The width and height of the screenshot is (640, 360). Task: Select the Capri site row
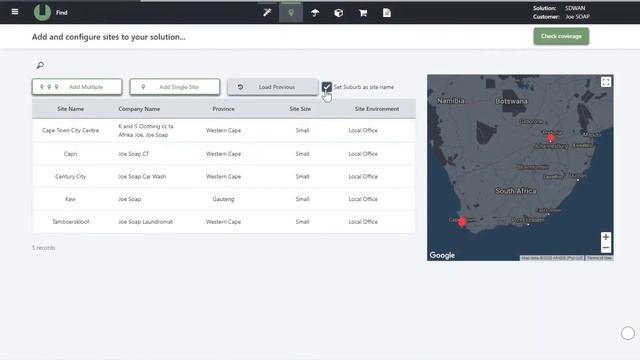(x=224, y=154)
